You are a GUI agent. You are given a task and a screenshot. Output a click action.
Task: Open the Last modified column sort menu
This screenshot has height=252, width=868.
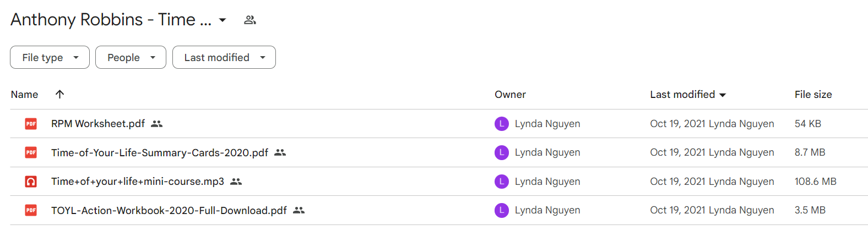[688, 95]
